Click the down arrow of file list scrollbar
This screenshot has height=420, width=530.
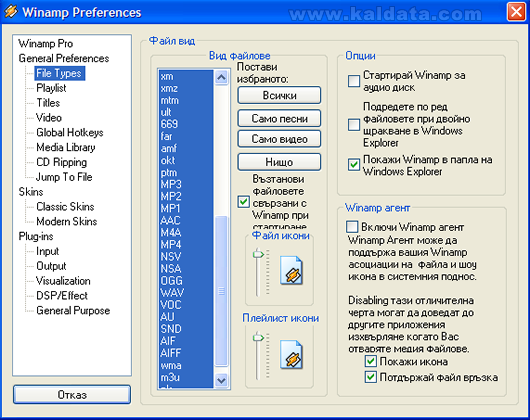pos(221,380)
